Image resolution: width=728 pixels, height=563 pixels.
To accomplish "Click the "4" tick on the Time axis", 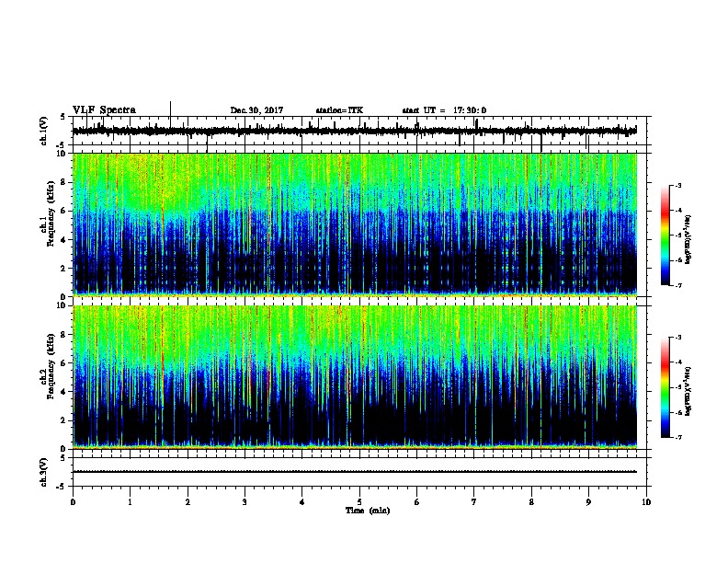I will (302, 502).
